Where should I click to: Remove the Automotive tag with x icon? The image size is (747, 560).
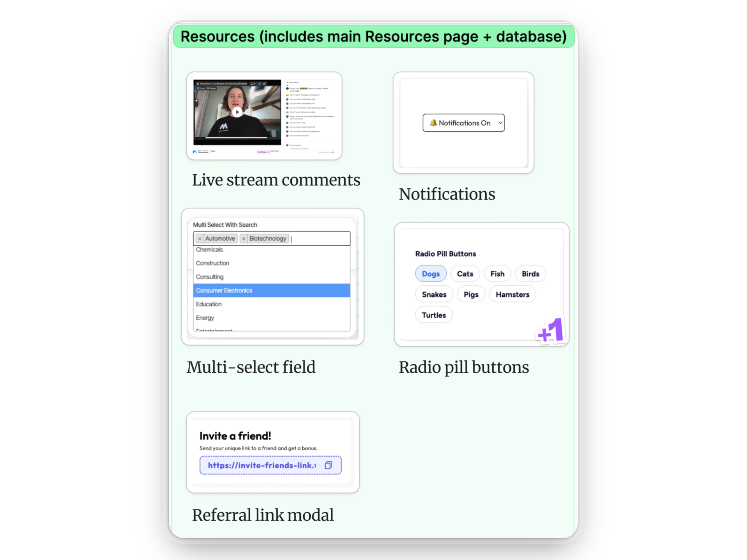point(200,238)
